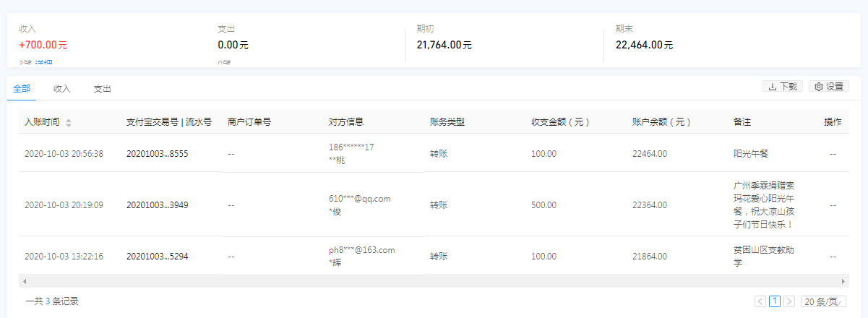Go to previous page with the left chevron
Image resolution: width=868 pixels, height=318 pixels.
click(760, 301)
